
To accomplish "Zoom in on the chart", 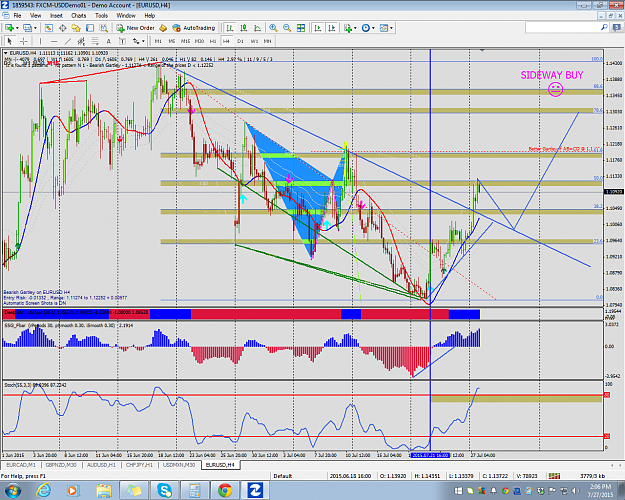I will pos(273,28).
